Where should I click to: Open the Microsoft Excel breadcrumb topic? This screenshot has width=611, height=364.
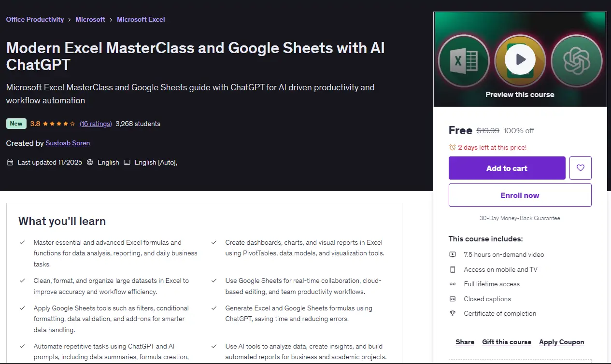pyautogui.click(x=141, y=19)
